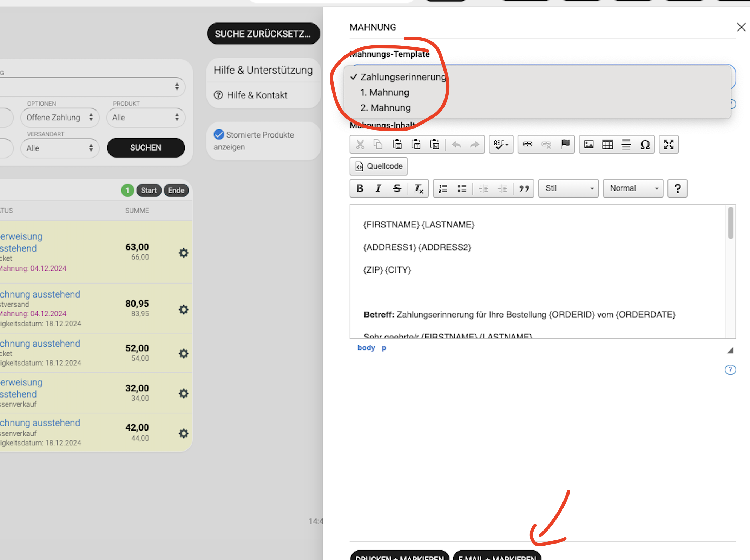Click the insert image icon in editor toolbar

[588, 144]
